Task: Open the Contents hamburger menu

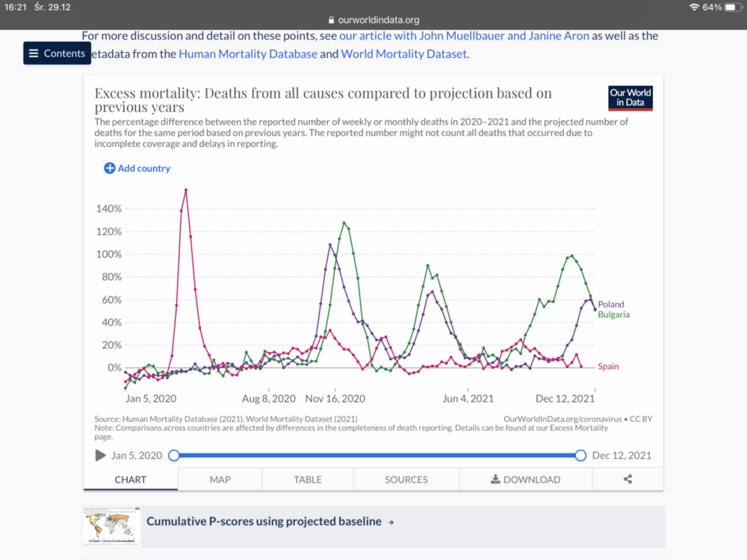Action: tap(57, 54)
